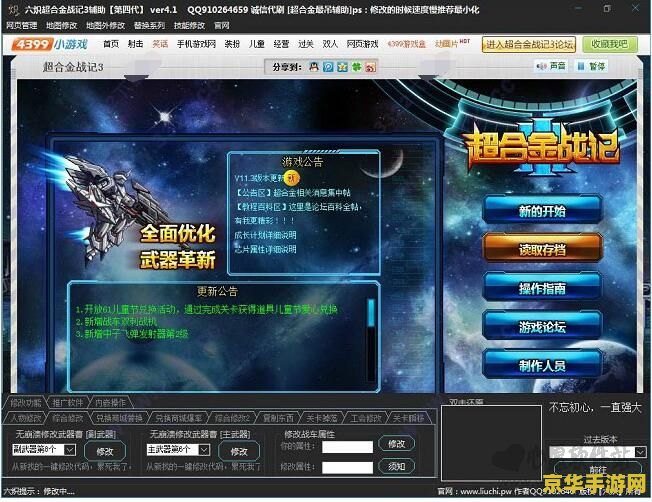652x502 pixels.
Task: Open 儿童 category link
Action: (x=257, y=44)
